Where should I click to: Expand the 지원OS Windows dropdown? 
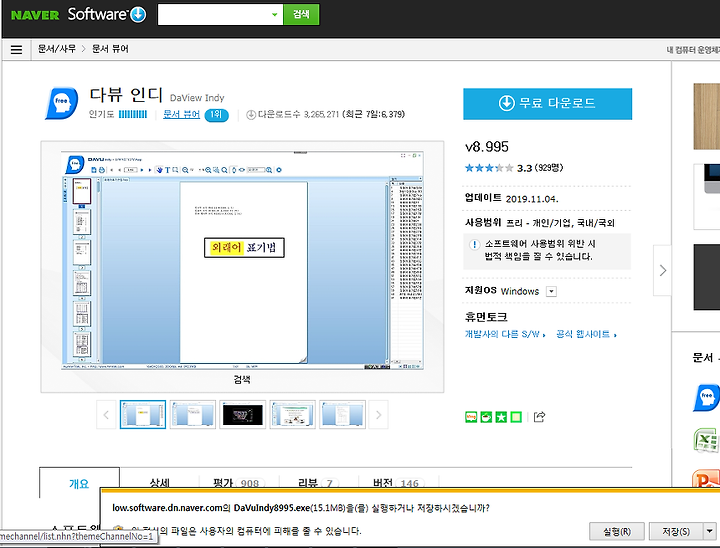pos(551,291)
